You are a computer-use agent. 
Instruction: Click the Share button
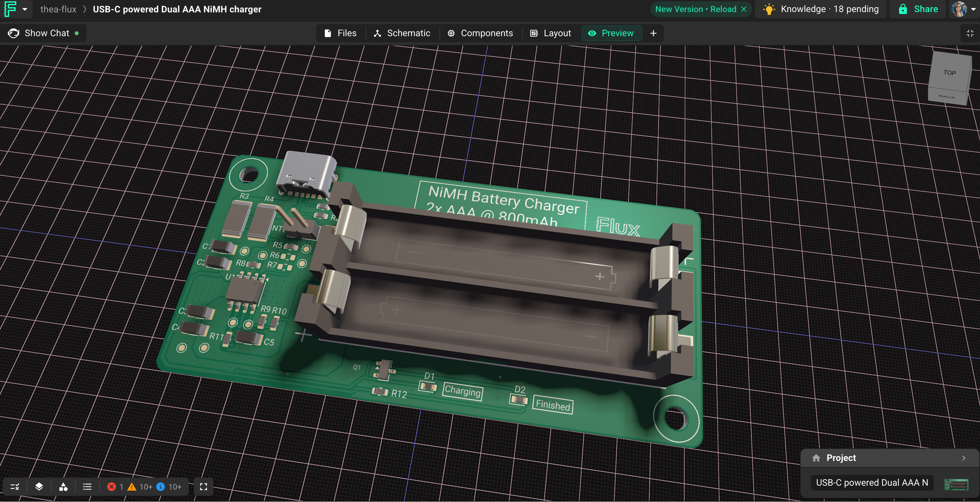918,9
